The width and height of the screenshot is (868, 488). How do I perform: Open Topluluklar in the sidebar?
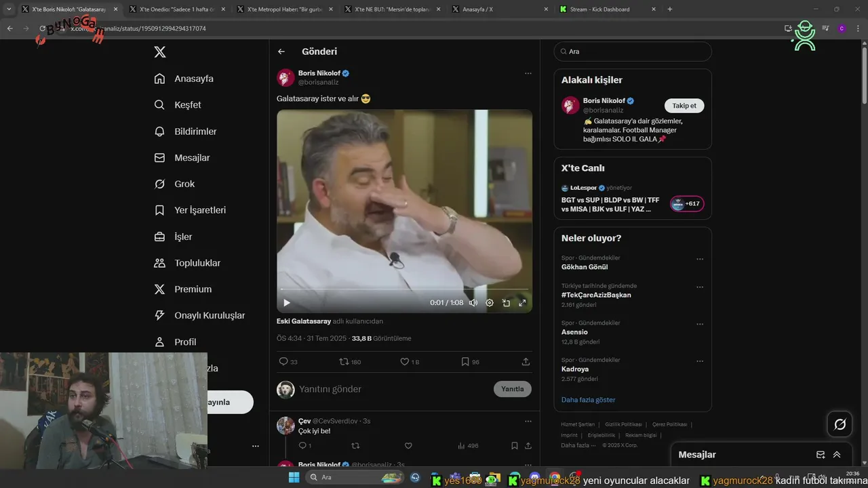click(x=187, y=263)
